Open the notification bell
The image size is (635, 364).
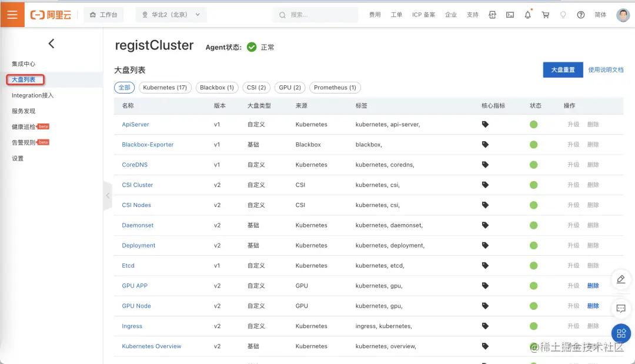click(x=527, y=15)
